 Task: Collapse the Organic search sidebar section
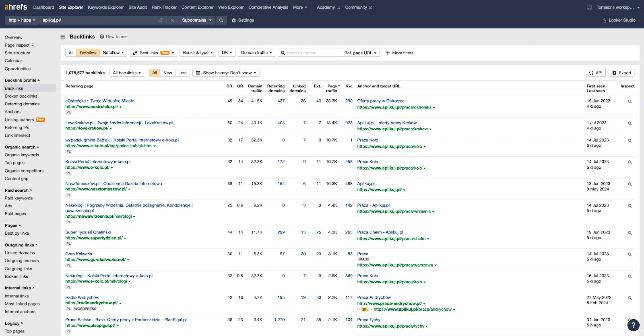[22, 147]
